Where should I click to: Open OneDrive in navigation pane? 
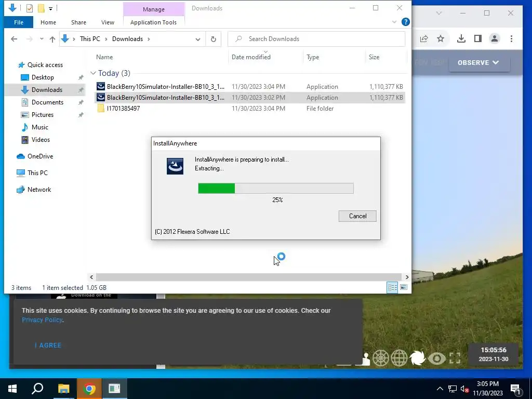pyautogui.click(x=40, y=156)
